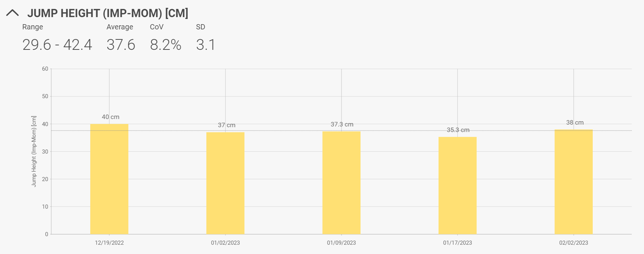Click the 12/19/2022 date axis label
Image resolution: width=644 pixels, height=254 pixels.
(109, 243)
